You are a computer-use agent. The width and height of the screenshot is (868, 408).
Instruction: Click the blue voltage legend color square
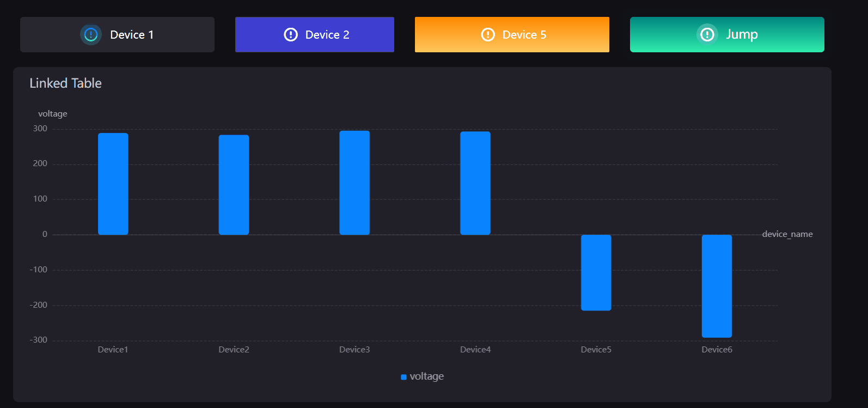(x=404, y=377)
